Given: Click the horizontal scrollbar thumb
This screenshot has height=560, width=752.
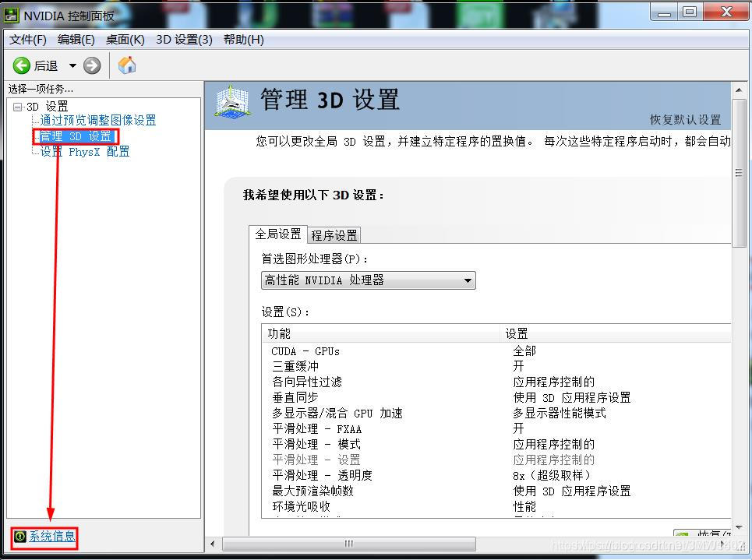Looking at the screenshot, I should [x=349, y=544].
